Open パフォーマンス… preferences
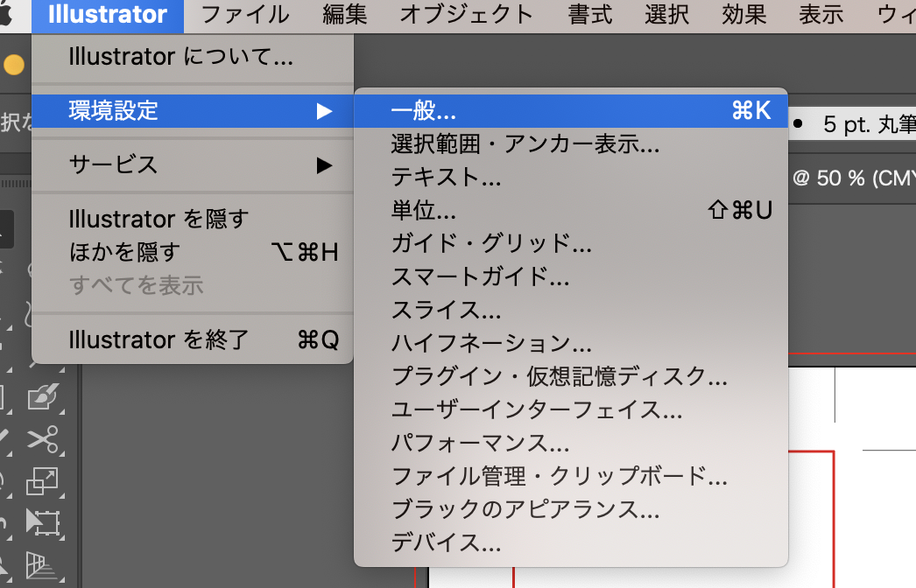 tap(571, 444)
